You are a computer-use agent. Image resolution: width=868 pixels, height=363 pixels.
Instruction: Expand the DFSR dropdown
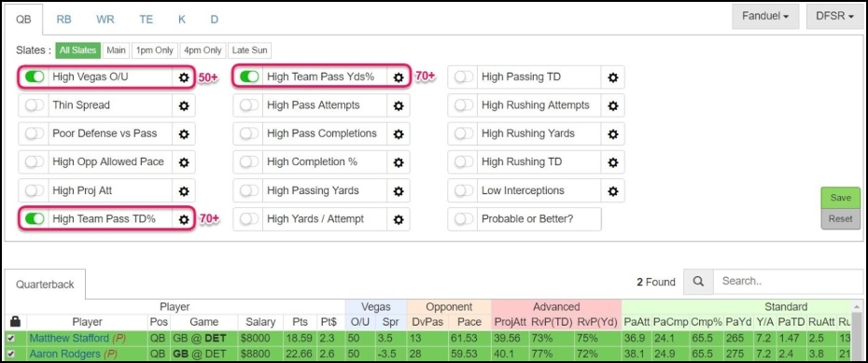click(x=834, y=17)
